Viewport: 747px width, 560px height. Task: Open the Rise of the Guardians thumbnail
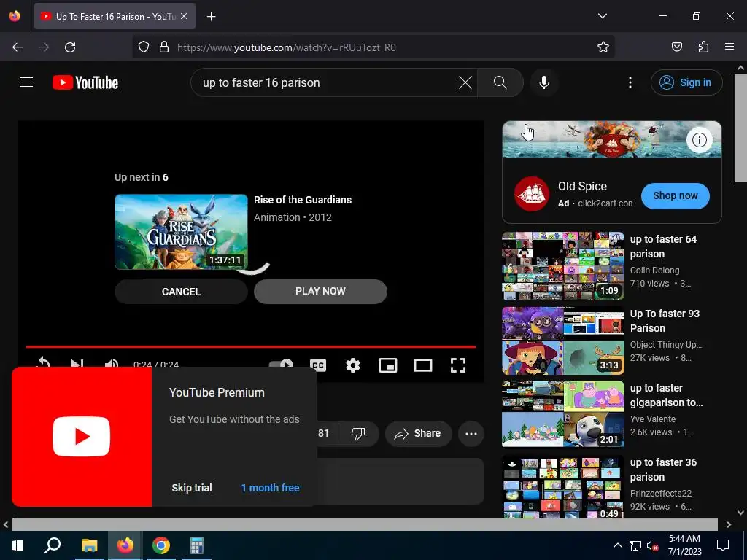pos(181,232)
